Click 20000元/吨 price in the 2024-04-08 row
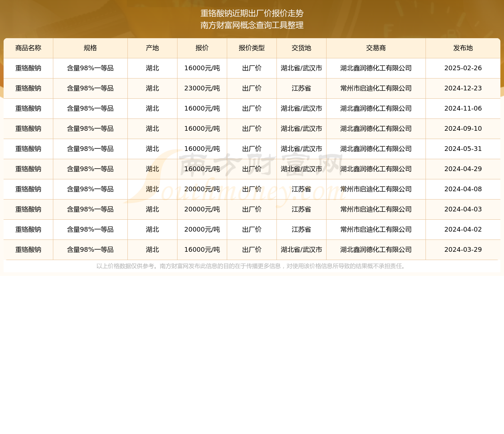 [202, 189]
